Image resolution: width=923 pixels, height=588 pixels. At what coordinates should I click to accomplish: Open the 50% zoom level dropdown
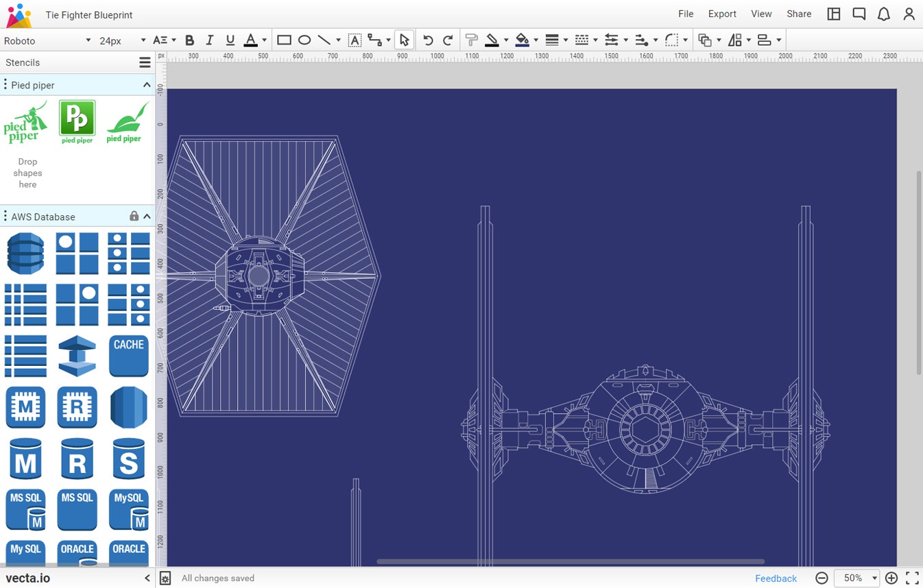856,578
